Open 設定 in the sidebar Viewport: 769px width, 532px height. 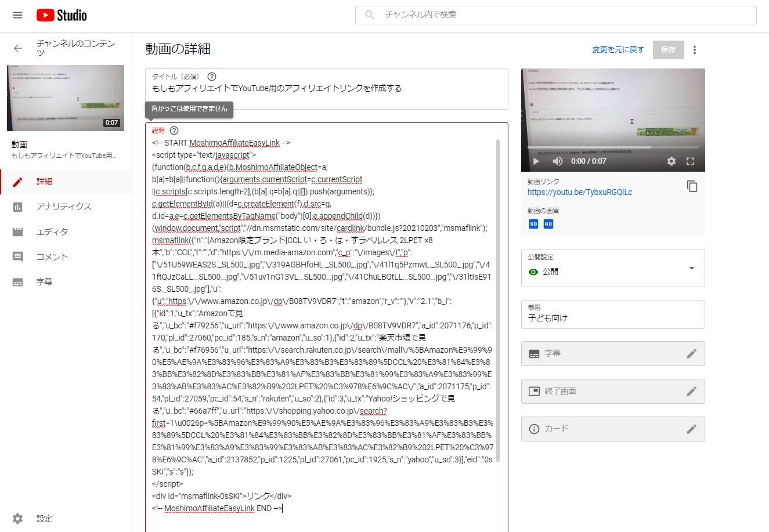(x=66, y=519)
